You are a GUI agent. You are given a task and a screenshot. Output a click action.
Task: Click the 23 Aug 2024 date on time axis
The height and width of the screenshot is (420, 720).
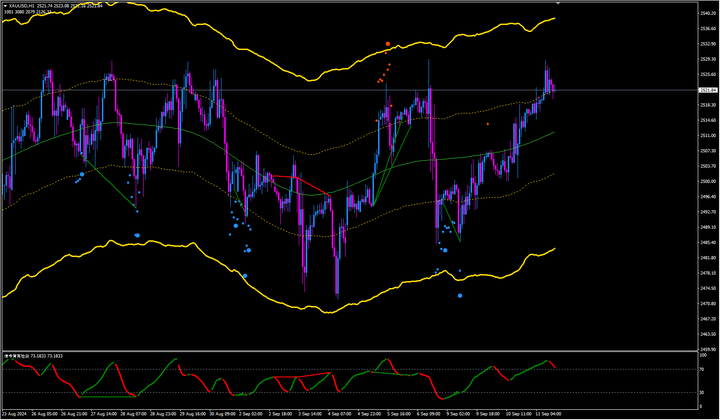click(15, 412)
